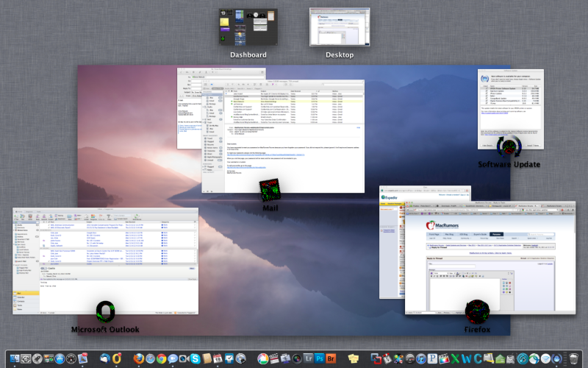588x368 pixels.
Task: Open Microsoft Excel from the Dock
Action: point(454,358)
